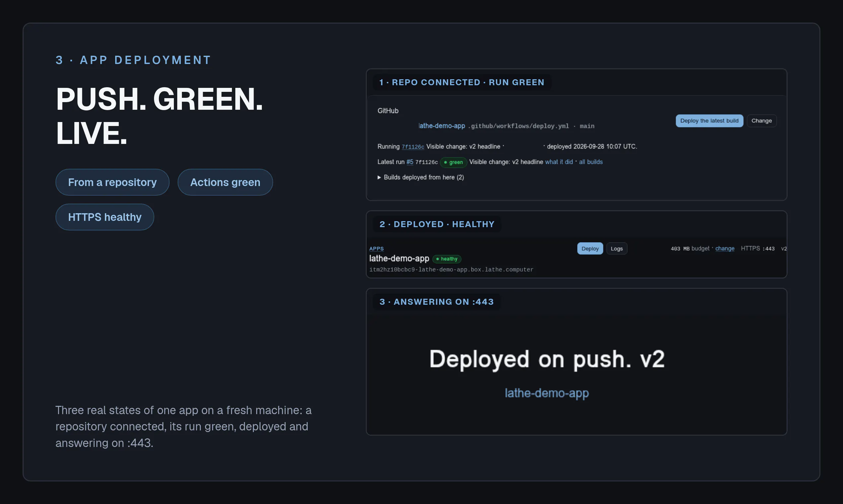Screen dimensions: 843x504
Task: Expand Builds deployed from here (2)
Action: tap(421, 177)
